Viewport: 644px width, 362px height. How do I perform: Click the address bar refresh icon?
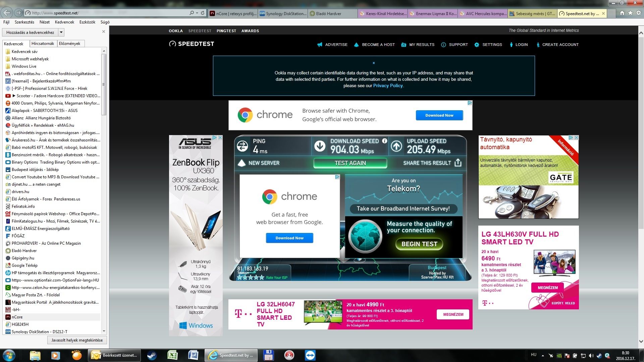tap(203, 13)
